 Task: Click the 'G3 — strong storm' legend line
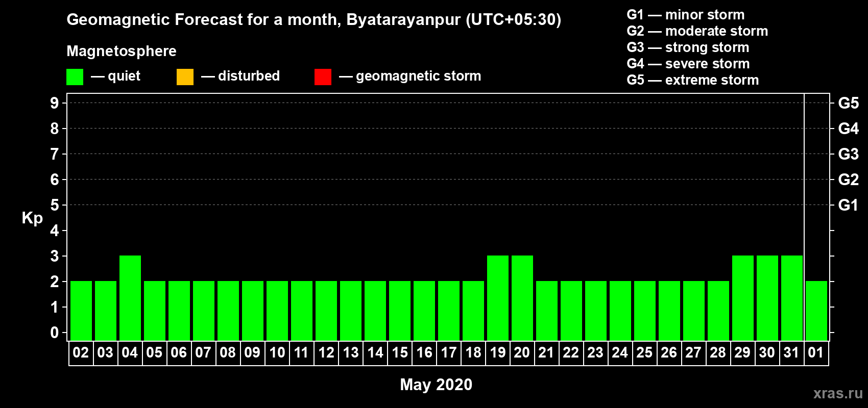click(x=688, y=47)
